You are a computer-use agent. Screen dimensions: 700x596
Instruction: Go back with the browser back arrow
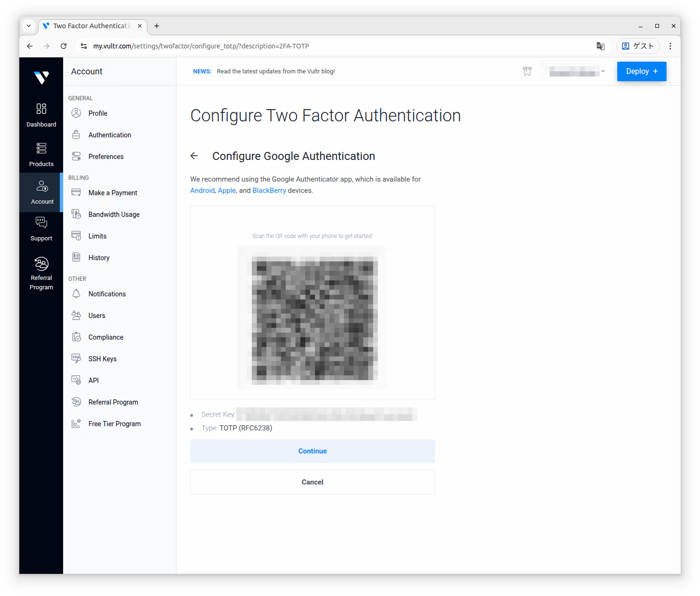point(30,46)
